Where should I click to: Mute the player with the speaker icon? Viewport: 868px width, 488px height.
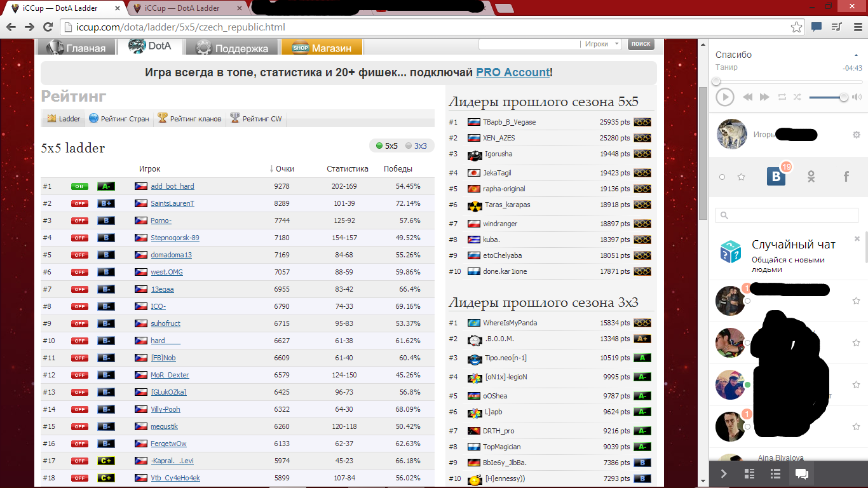(857, 97)
